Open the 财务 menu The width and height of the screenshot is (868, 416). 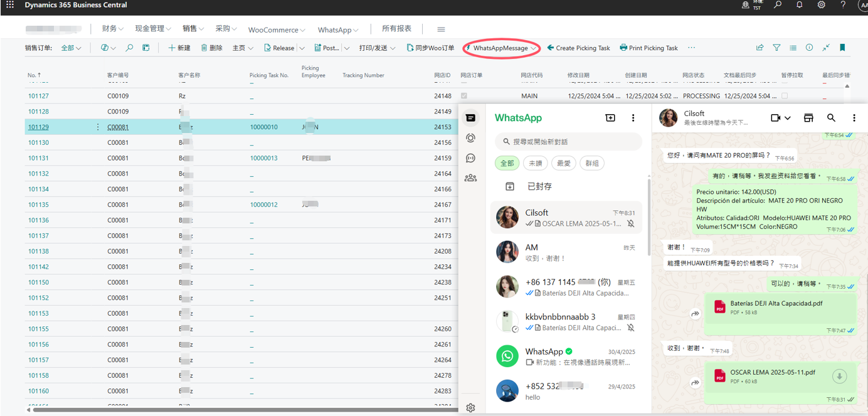click(x=112, y=29)
